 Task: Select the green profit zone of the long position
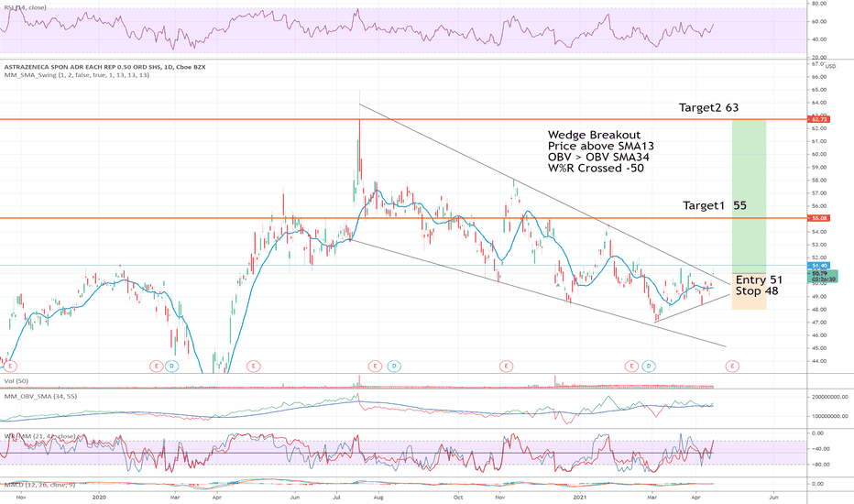749,197
